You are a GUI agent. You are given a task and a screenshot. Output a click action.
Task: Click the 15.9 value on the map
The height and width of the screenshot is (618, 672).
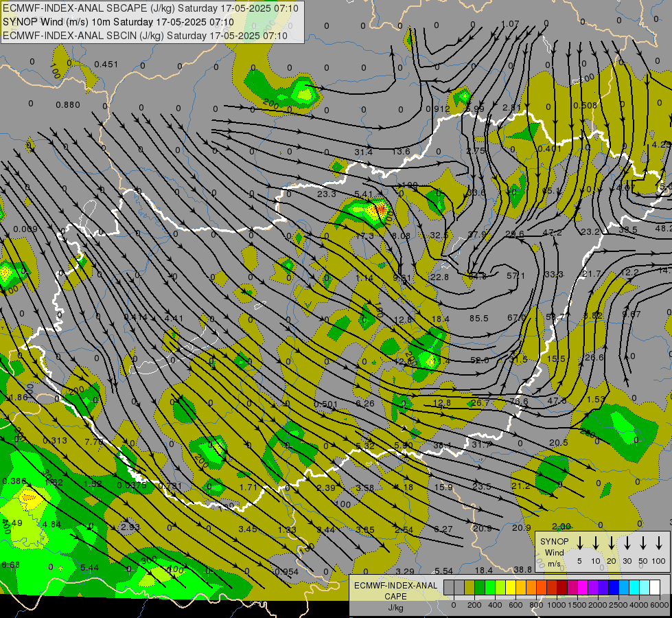[x=443, y=488]
